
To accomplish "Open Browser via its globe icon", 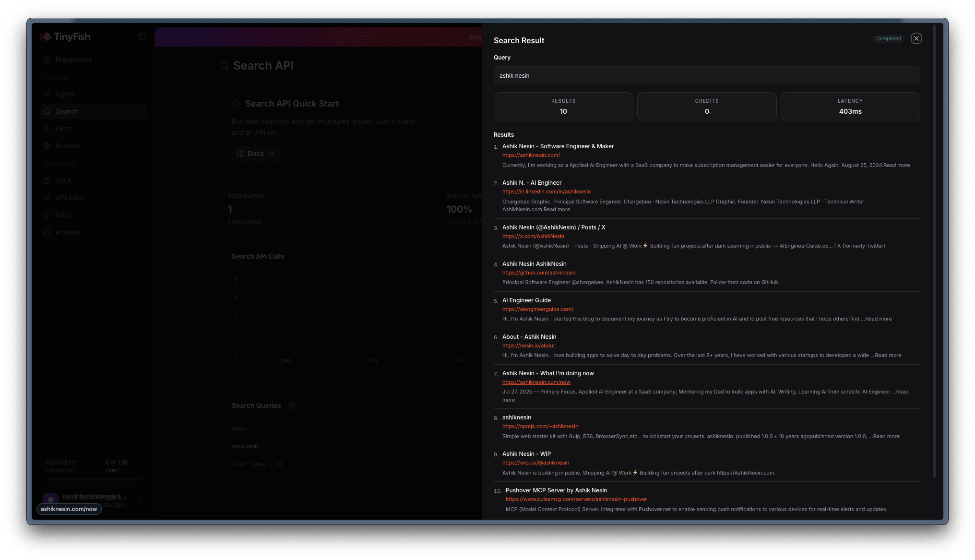I will [47, 146].
